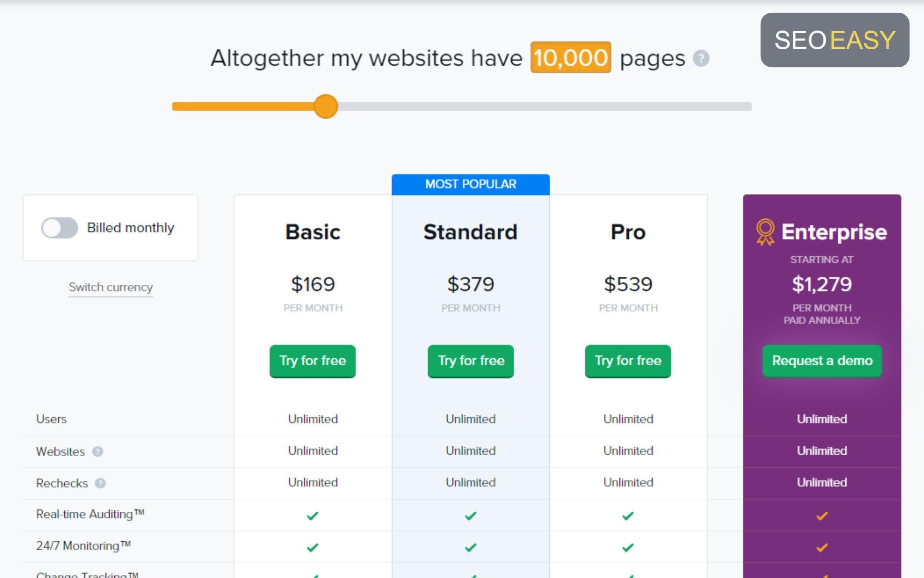Click Enterprise Real-time Auditing checkmark
The width and height of the screenshot is (924, 578).
click(x=822, y=516)
